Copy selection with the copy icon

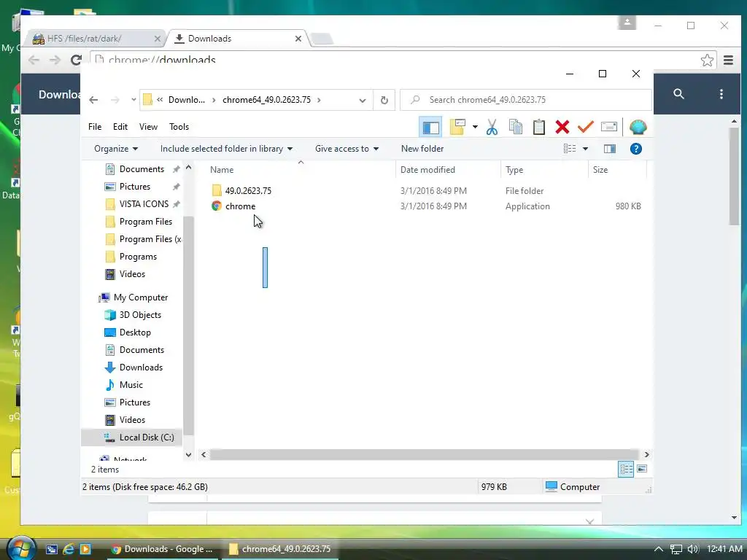[x=516, y=127]
